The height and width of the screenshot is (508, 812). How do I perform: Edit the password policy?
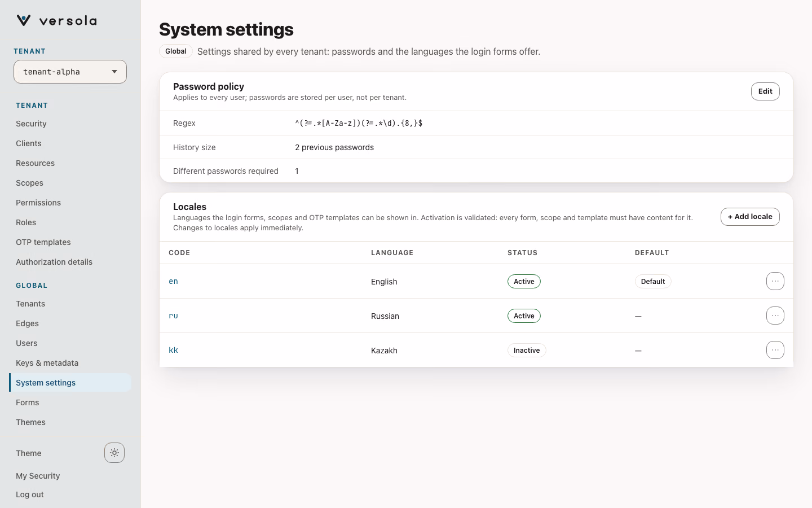tap(765, 91)
